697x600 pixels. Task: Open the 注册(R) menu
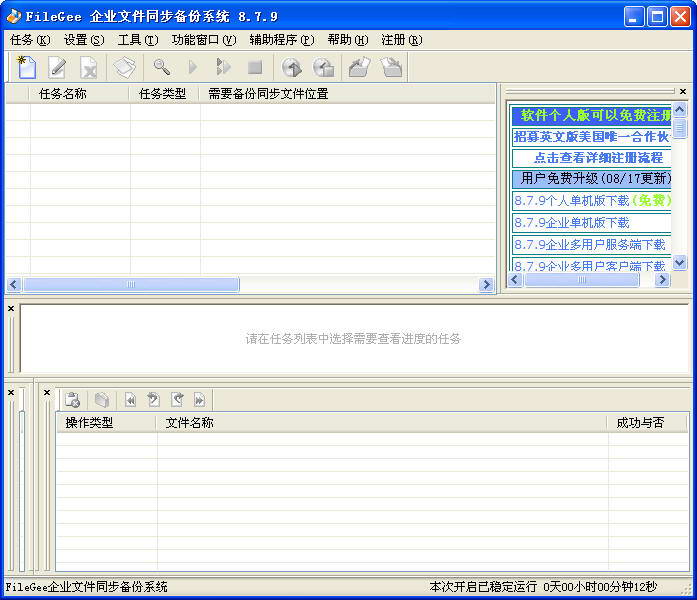tap(401, 40)
